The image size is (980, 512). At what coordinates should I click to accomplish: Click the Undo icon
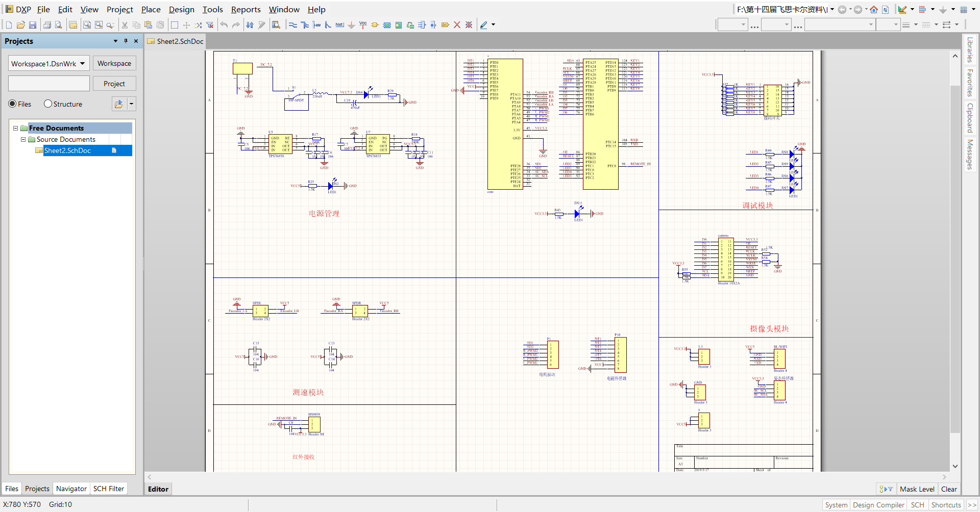224,24
